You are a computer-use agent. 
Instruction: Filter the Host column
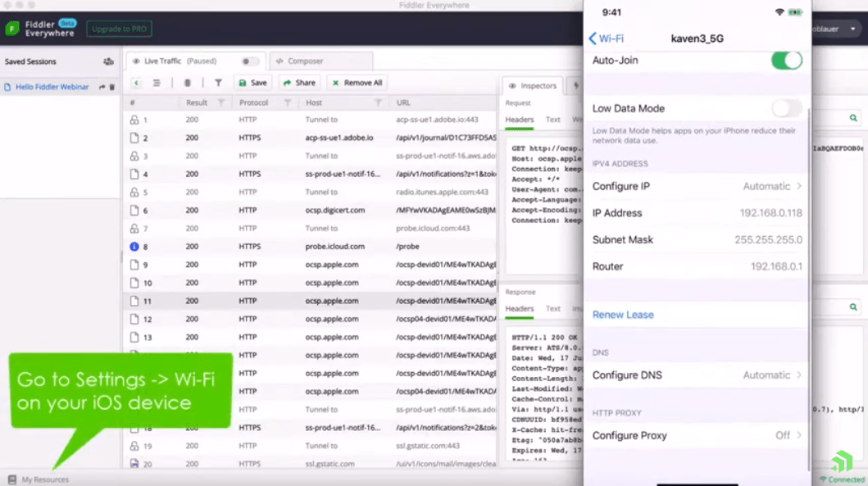378,102
